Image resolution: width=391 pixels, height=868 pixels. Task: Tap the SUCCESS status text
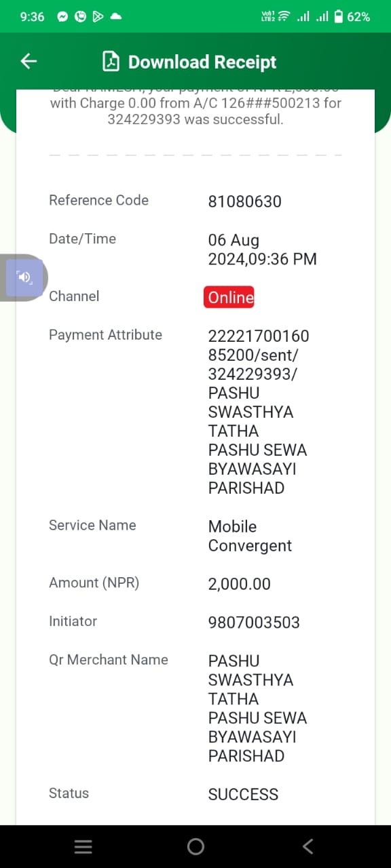[244, 795]
